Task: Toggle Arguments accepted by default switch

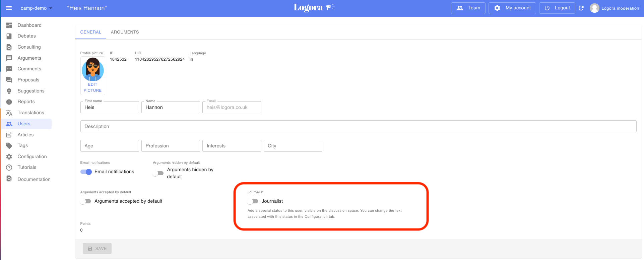Action: click(x=86, y=201)
